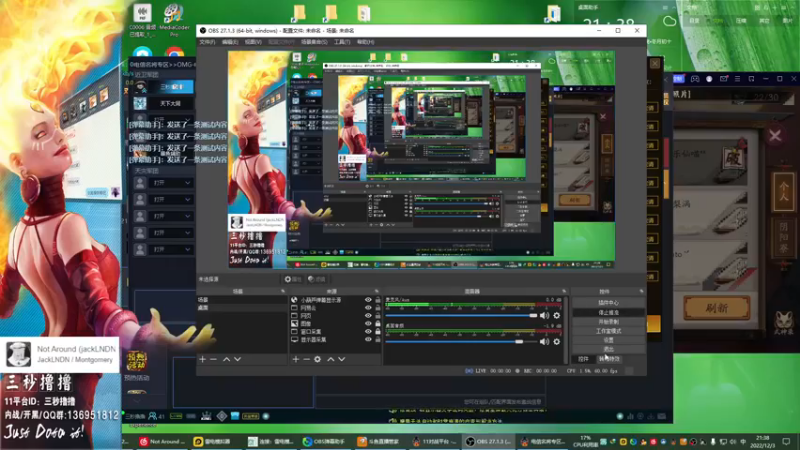Open the 工具(T) menu in OBS
800x450 pixels.
coord(342,42)
